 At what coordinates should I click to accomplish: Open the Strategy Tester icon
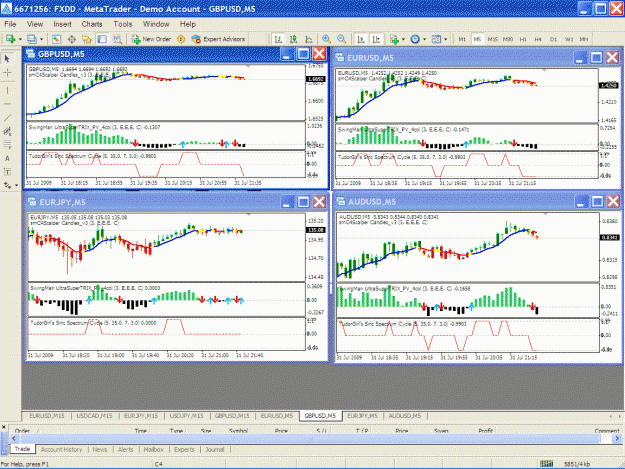pyautogui.click(x=117, y=39)
